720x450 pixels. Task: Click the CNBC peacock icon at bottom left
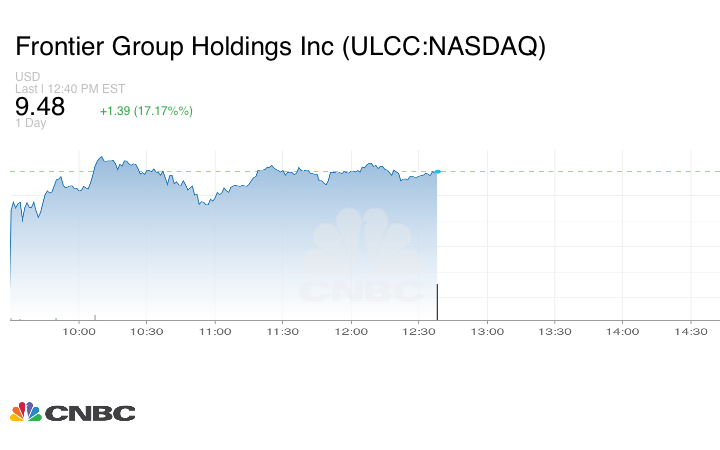[25, 411]
